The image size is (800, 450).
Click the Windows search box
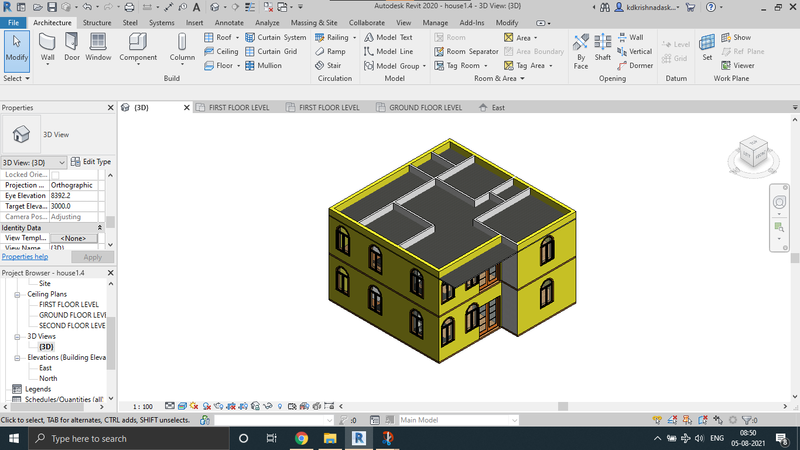coord(129,438)
